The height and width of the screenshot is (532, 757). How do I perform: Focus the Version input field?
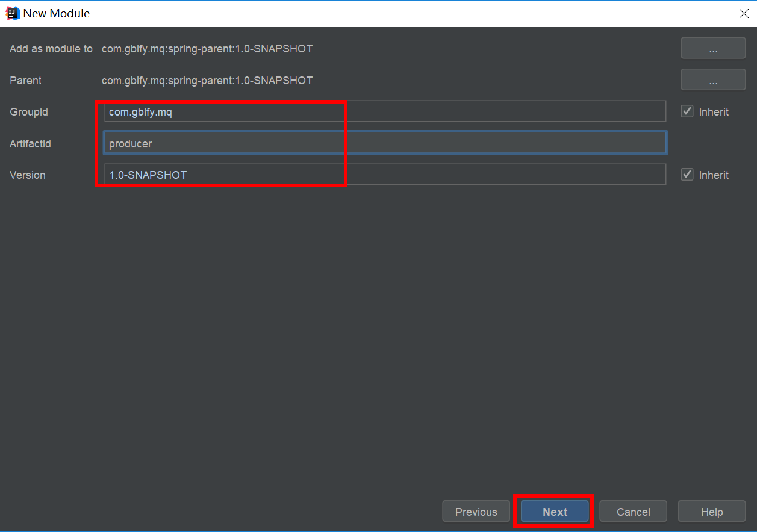(x=385, y=175)
